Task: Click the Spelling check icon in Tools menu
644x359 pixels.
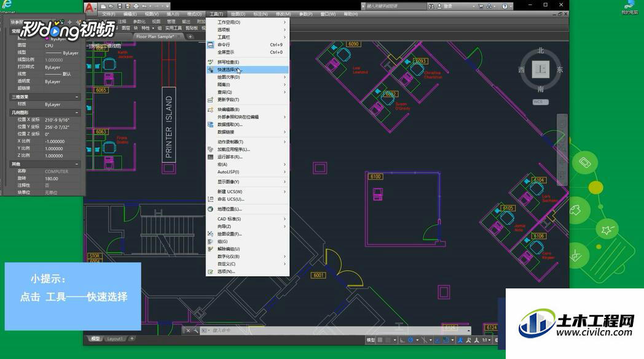Action: pyautogui.click(x=211, y=62)
